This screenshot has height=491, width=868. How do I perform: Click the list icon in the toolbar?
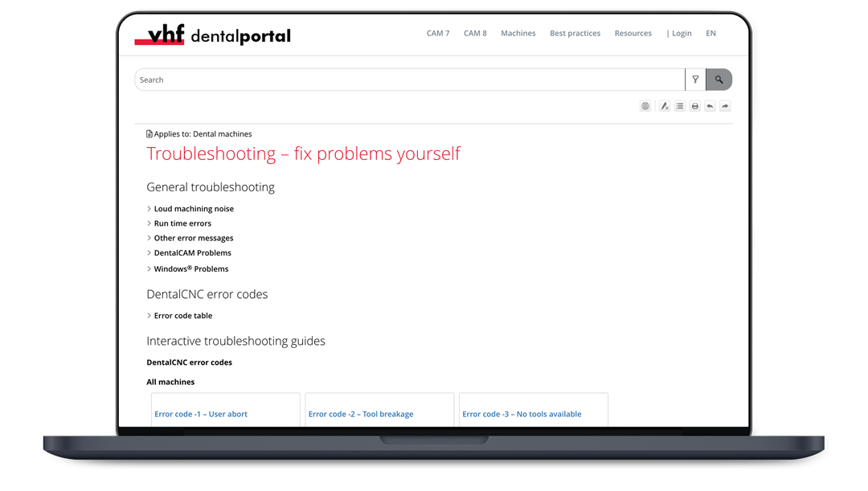pyautogui.click(x=680, y=106)
